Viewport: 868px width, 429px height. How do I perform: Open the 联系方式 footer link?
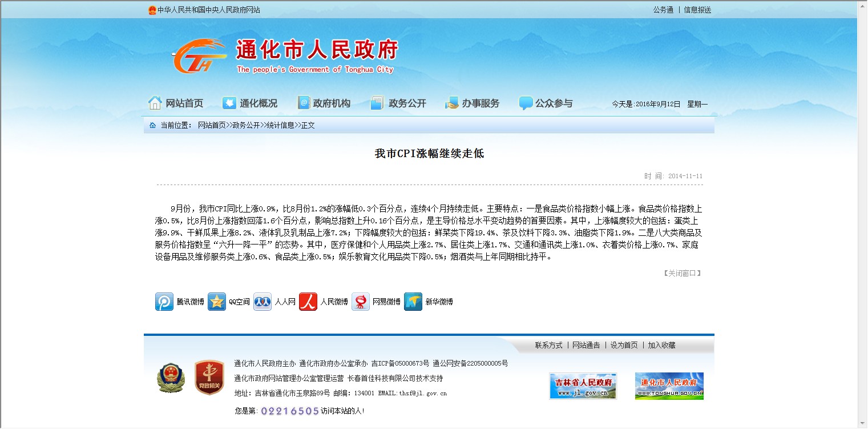tap(548, 345)
